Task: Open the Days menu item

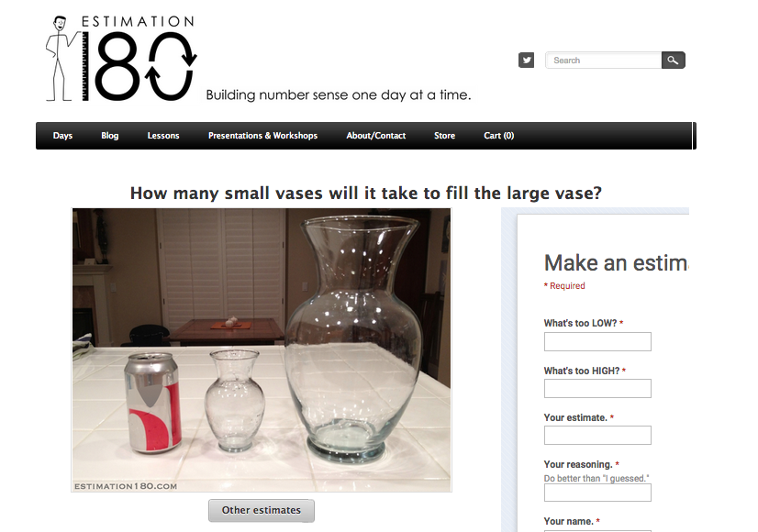Action: click(x=62, y=136)
